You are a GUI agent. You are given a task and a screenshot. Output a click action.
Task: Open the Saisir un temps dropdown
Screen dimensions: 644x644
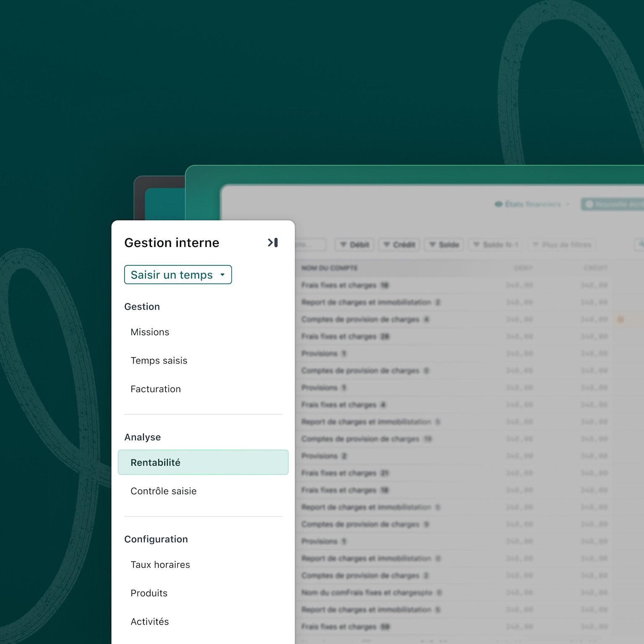tap(178, 275)
